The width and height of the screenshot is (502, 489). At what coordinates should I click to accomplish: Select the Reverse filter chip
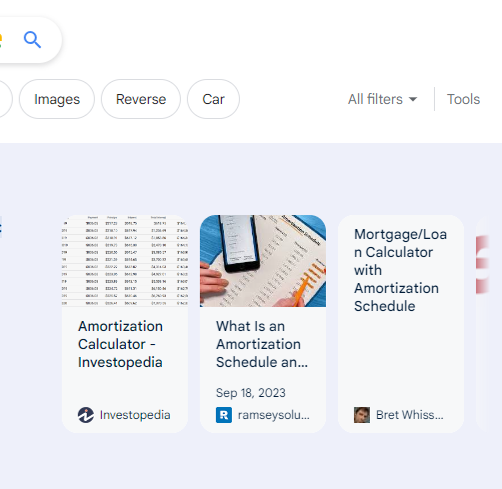141,99
